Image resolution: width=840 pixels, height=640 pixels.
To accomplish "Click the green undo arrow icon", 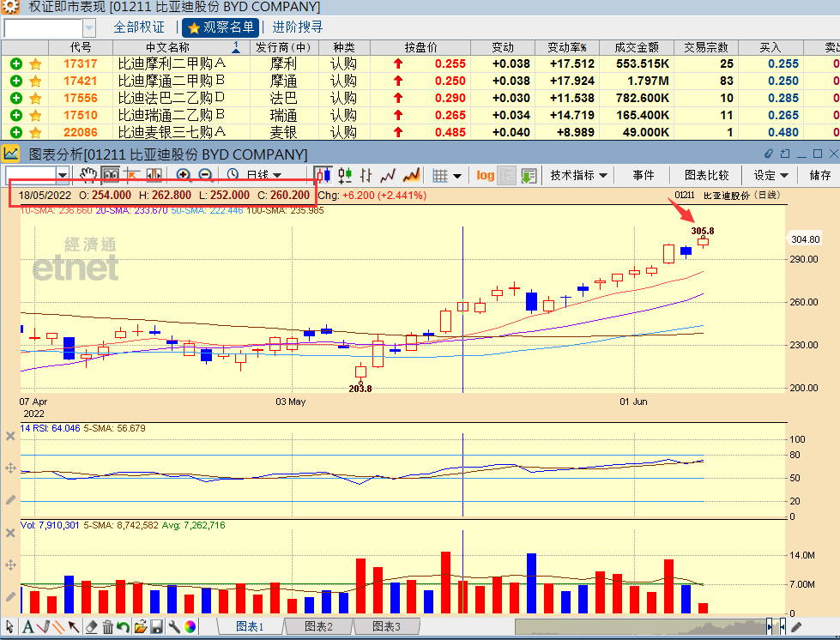I will pyautogui.click(x=124, y=626).
